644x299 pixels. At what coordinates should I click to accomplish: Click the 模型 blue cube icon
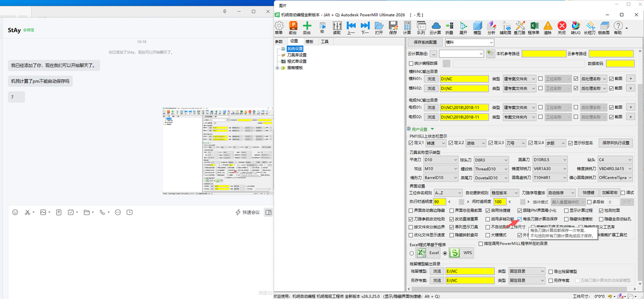(477, 28)
